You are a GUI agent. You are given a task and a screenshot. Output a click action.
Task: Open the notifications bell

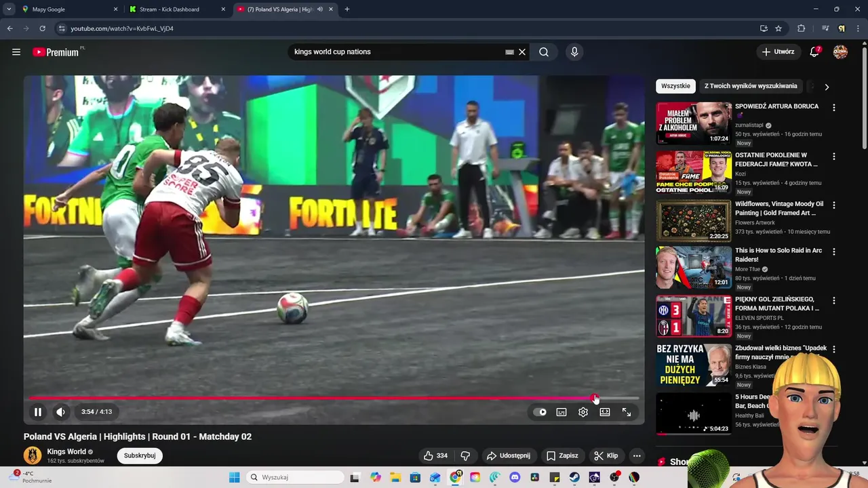[815, 52]
